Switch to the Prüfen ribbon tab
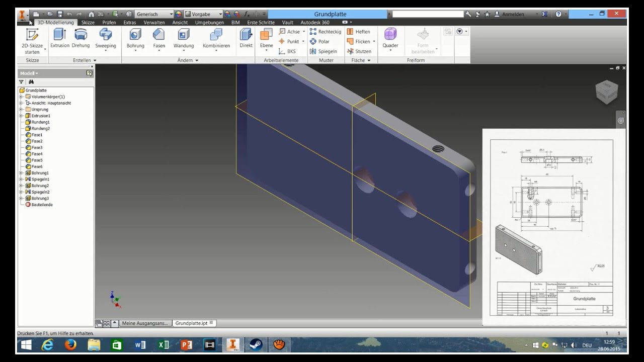Viewport: 644px width, 362px height. [x=109, y=23]
